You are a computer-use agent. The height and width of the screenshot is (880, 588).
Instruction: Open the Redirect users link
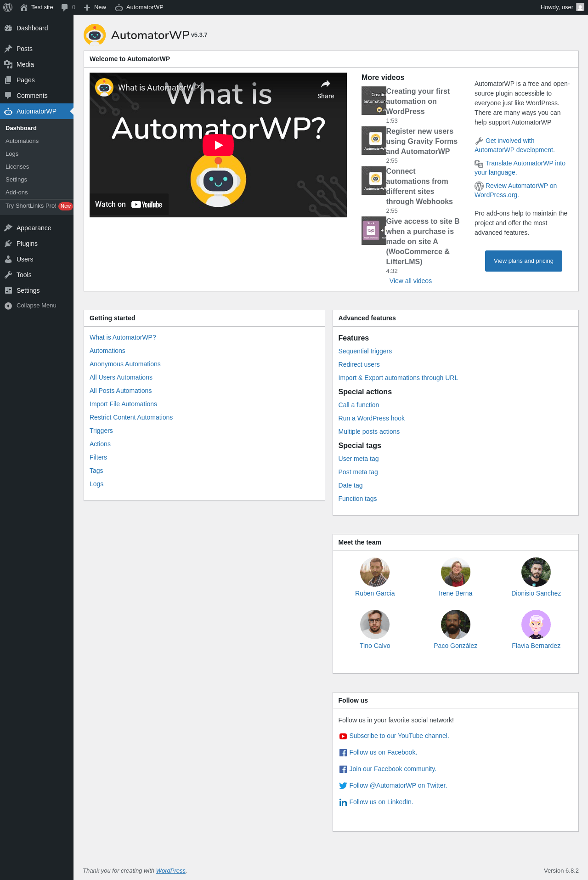(x=359, y=364)
